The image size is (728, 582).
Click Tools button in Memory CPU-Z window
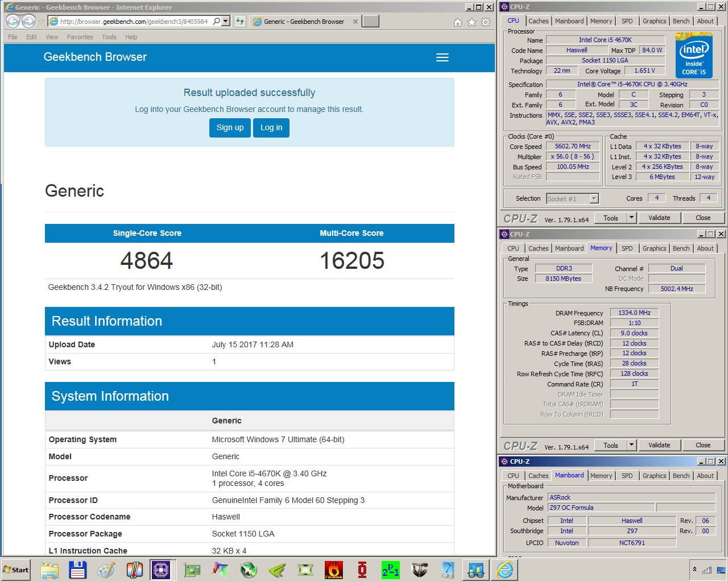611,445
